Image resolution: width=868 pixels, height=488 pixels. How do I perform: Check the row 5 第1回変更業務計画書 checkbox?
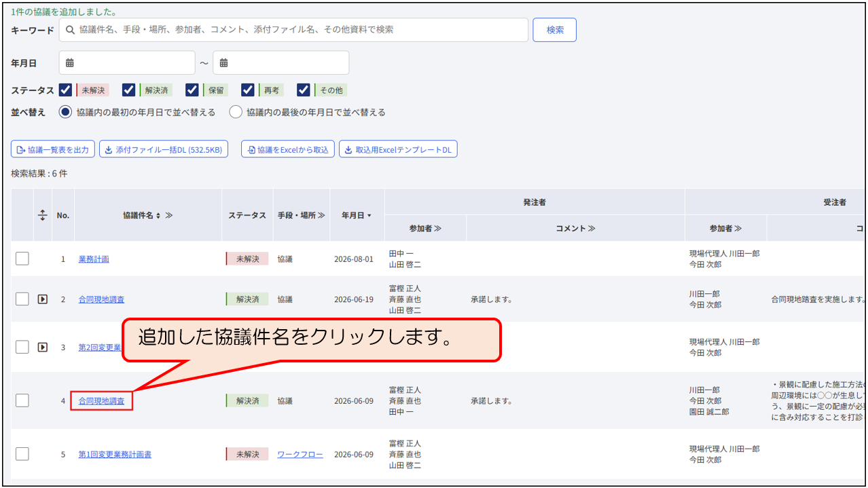(22, 454)
